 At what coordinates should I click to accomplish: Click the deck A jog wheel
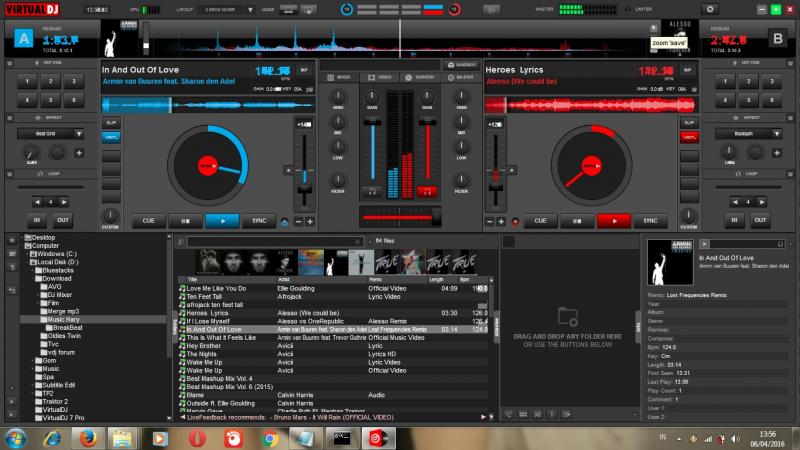coord(208,166)
